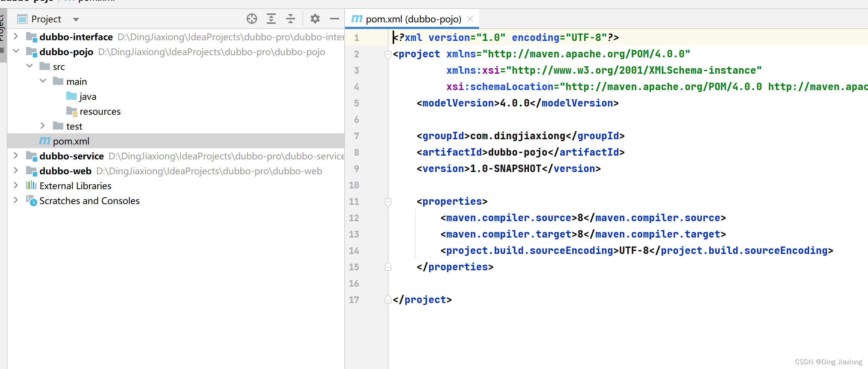The image size is (868, 369).
Task: Click line number 7 in the gutter
Action: [x=357, y=136]
